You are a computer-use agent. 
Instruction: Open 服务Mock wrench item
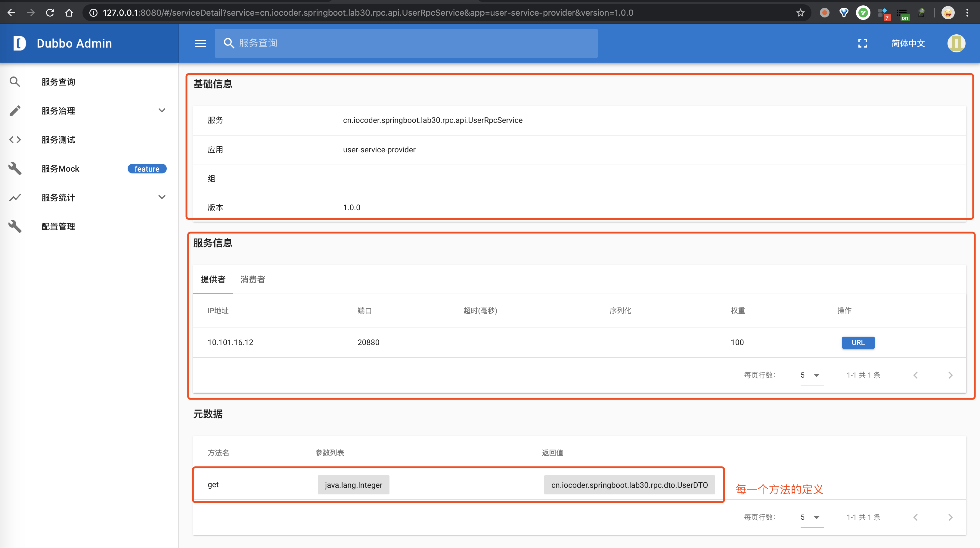pyautogui.click(x=60, y=169)
